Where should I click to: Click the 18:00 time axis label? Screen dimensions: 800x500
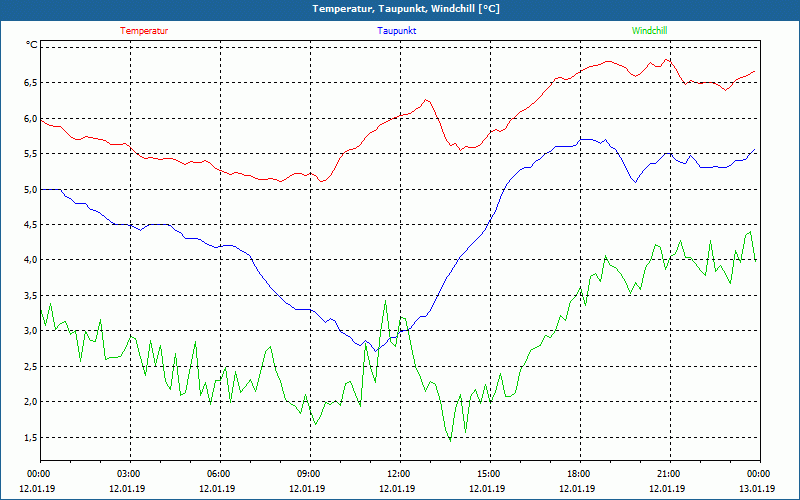pyautogui.click(x=580, y=474)
